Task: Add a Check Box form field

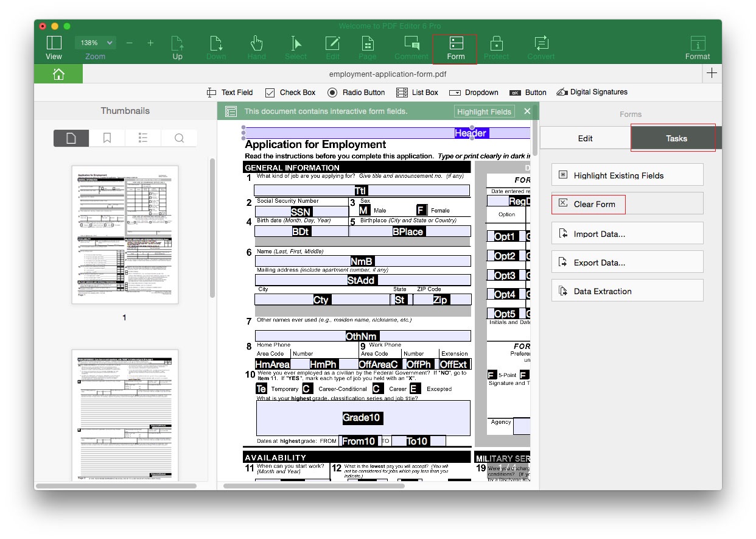Action: click(x=290, y=93)
